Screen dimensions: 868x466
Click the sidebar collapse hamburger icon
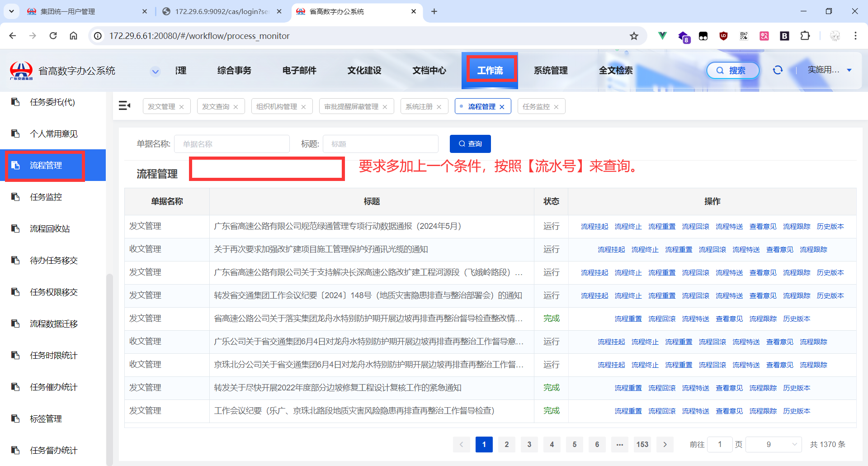(124, 106)
